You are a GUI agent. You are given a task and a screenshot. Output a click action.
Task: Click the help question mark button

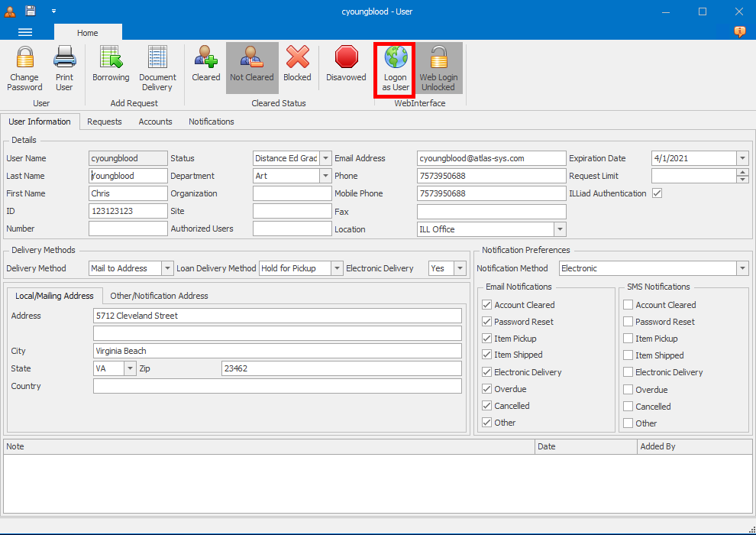[738, 31]
